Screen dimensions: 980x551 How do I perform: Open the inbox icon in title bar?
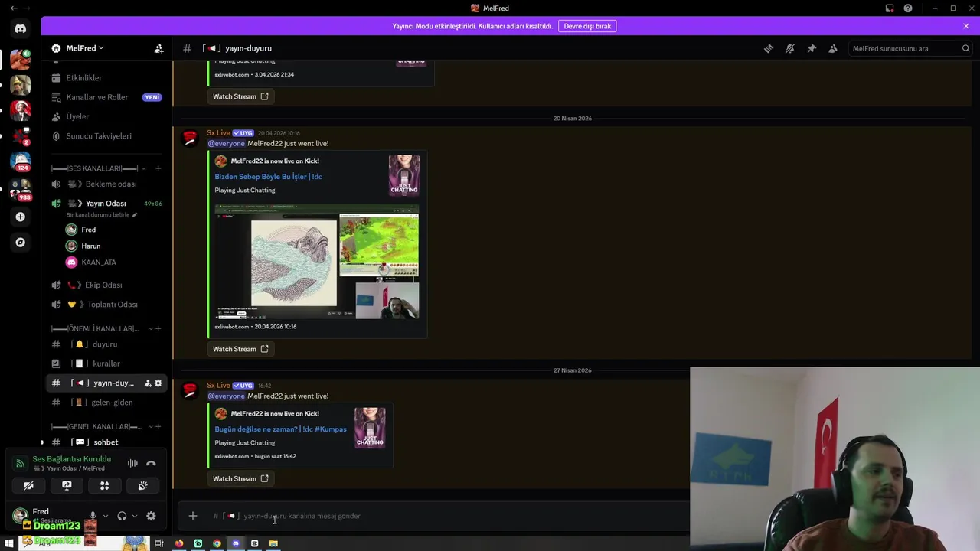point(890,8)
